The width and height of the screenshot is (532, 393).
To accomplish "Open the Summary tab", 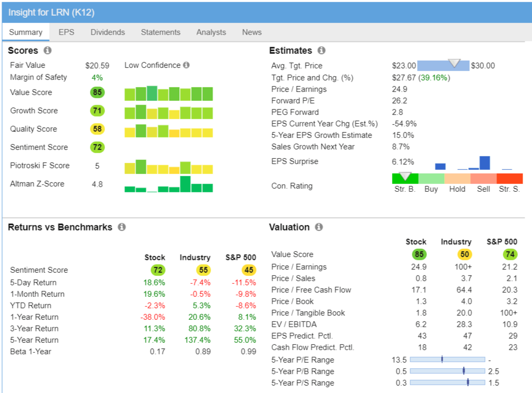I will tap(26, 32).
